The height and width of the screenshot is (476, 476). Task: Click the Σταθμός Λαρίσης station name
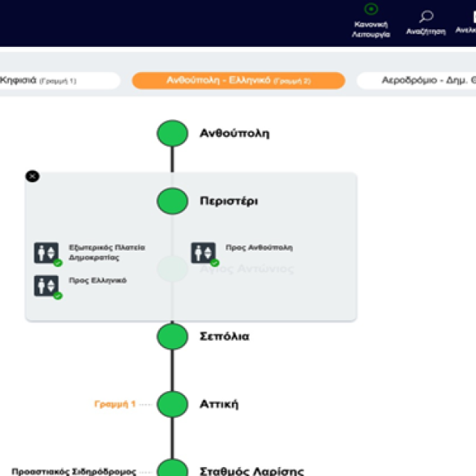pyautogui.click(x=251, y=470)
